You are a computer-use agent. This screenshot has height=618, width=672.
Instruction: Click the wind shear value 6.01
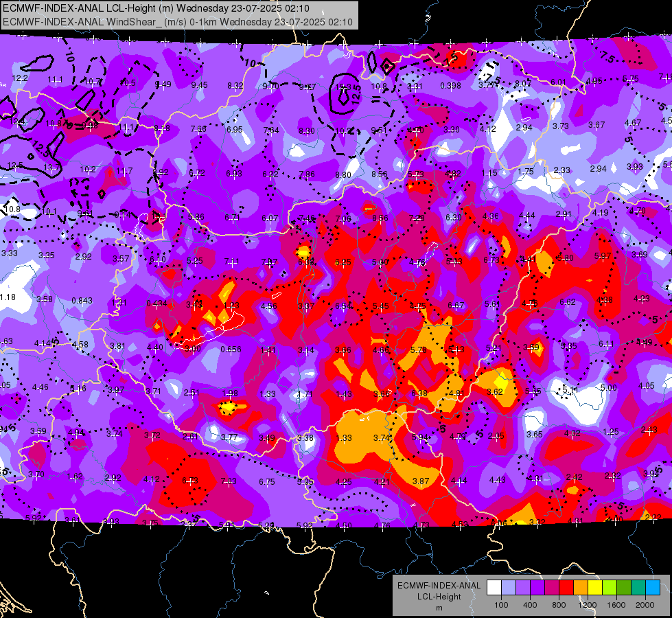[x=559, y=82]
